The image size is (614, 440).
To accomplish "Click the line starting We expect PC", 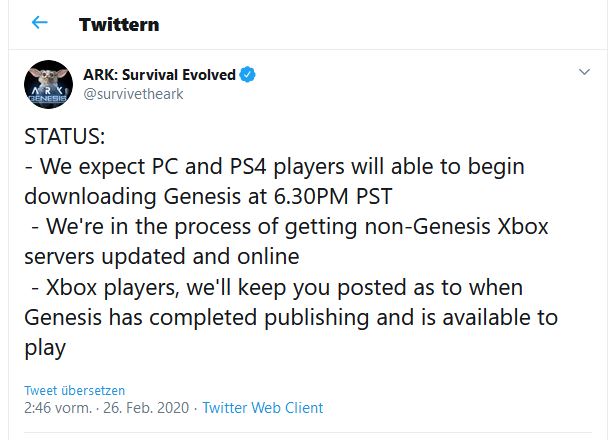I will [274, 167].
